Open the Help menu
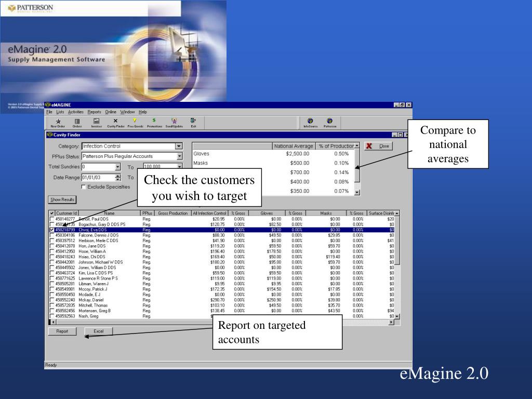The height and width of the screenshot is (399, 532). (x=143, y=112)
